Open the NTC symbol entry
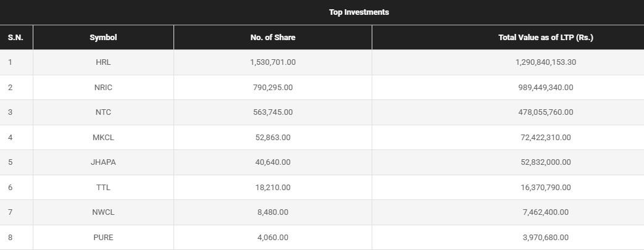 coord(103,112)
